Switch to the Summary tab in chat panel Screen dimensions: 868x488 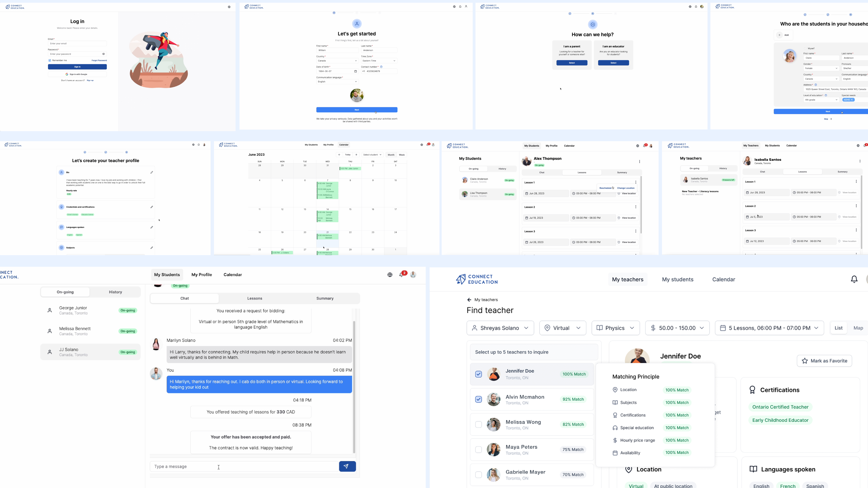click(325, 298)
